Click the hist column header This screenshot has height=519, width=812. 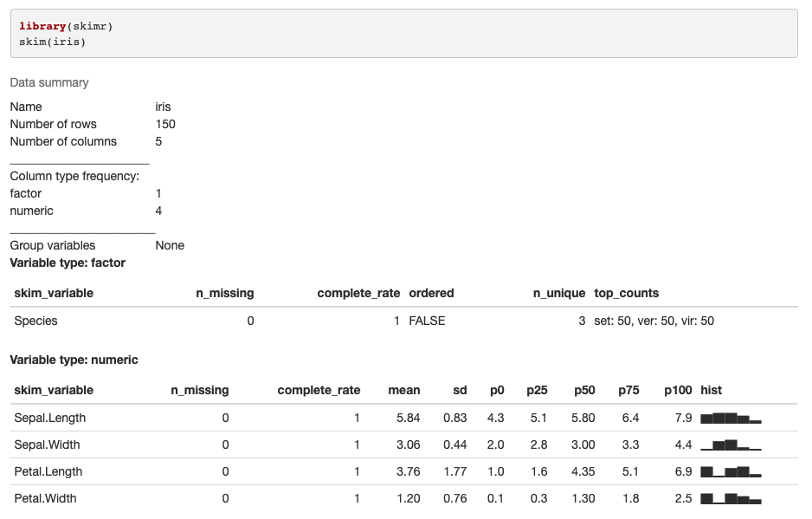(711, 391)
